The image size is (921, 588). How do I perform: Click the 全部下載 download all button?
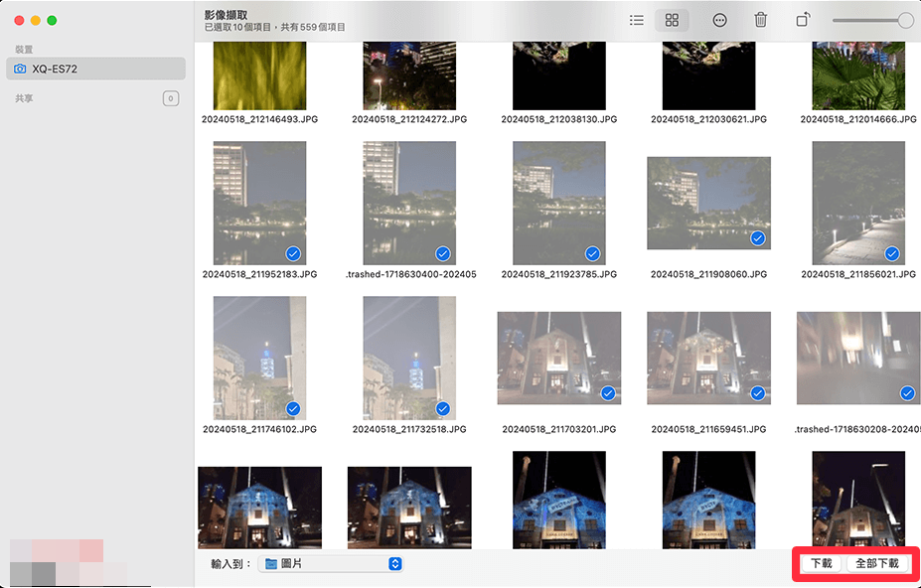878,563
